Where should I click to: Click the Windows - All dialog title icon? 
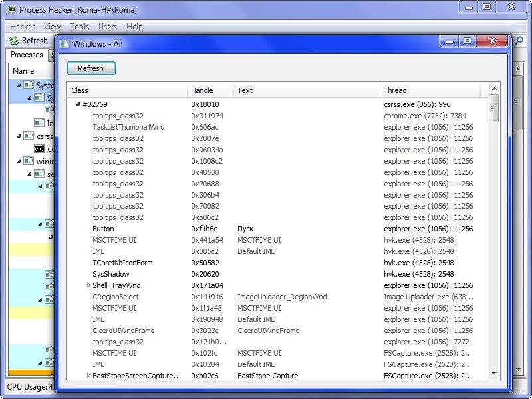point(64,44)
